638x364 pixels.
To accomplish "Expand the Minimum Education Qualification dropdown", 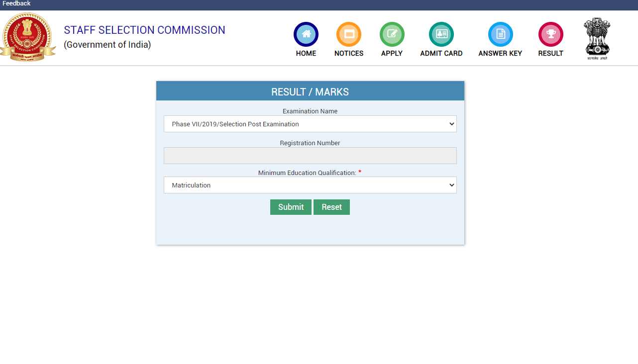I will click(x=310, y=185).
